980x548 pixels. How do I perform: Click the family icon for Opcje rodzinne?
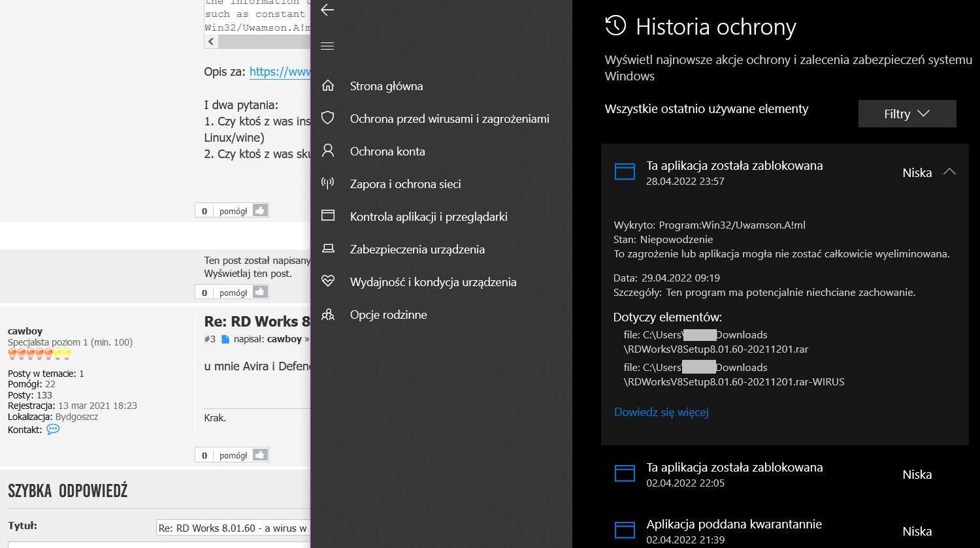pyautogui.click(x=328, y=314)
